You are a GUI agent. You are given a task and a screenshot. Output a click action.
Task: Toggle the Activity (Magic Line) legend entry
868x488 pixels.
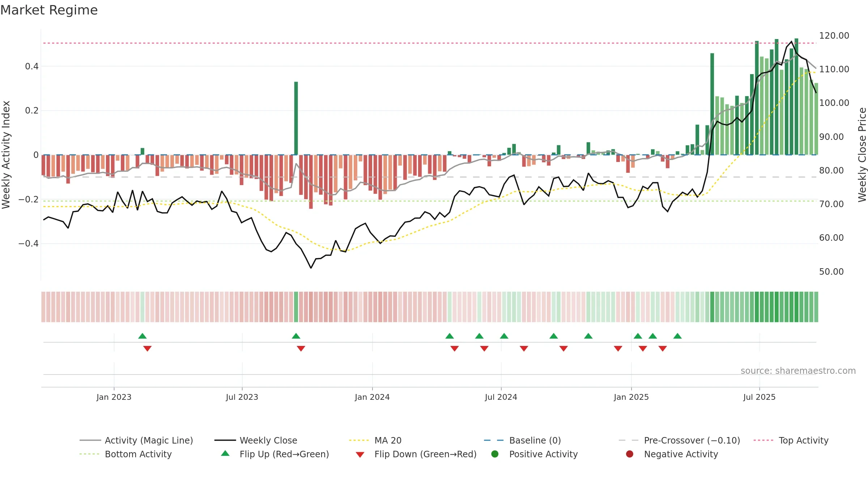click(136, 440)
